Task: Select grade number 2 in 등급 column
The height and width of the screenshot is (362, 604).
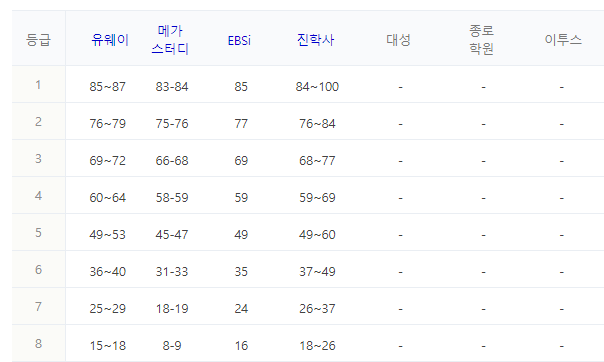Action: click(38, 122)
